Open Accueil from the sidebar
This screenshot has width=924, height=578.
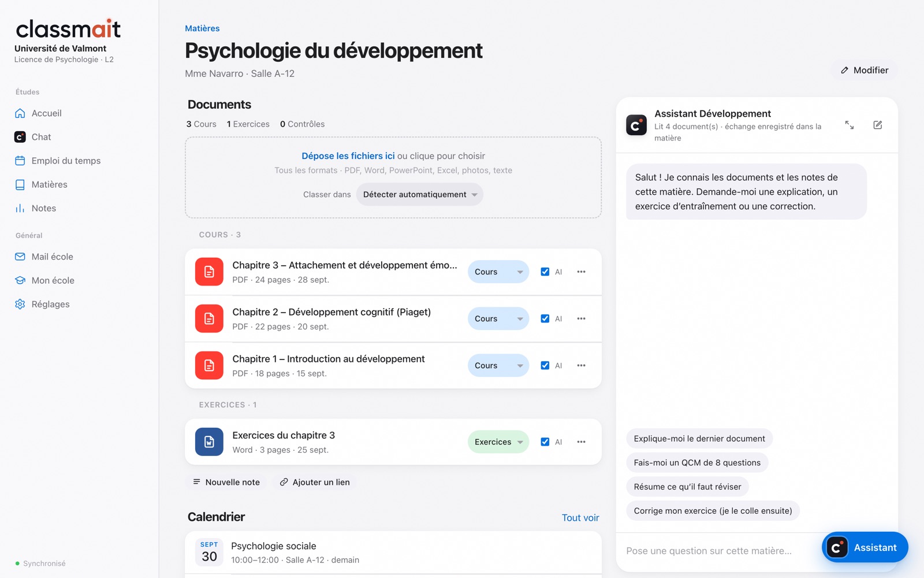point(46,113)
